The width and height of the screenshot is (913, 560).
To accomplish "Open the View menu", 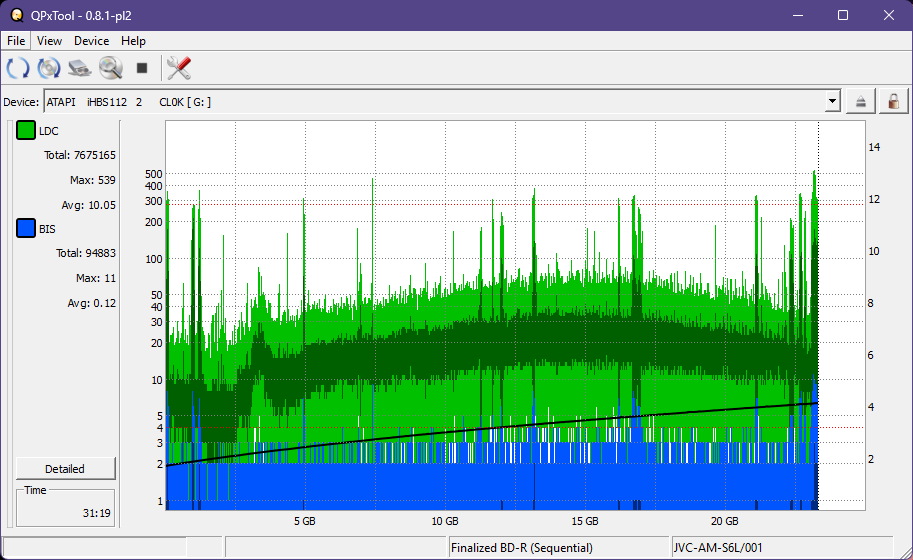I will pyautogui.click(x=49, y=41).
